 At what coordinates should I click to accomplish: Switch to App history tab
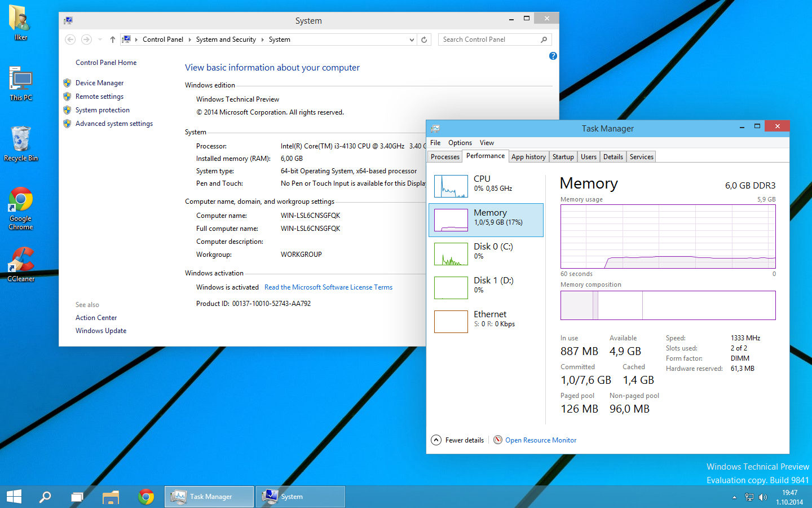click(x=528, y=157)
